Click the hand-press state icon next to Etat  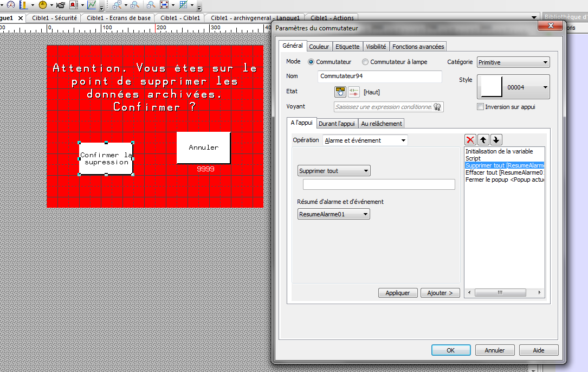[x=340, y=92]
